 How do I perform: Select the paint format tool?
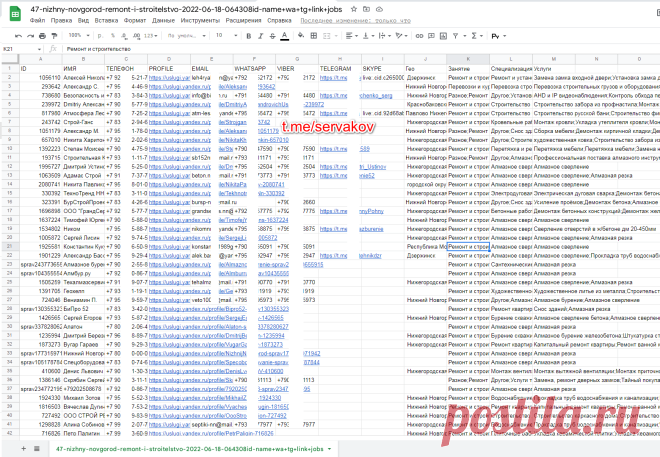pos(54,36)
